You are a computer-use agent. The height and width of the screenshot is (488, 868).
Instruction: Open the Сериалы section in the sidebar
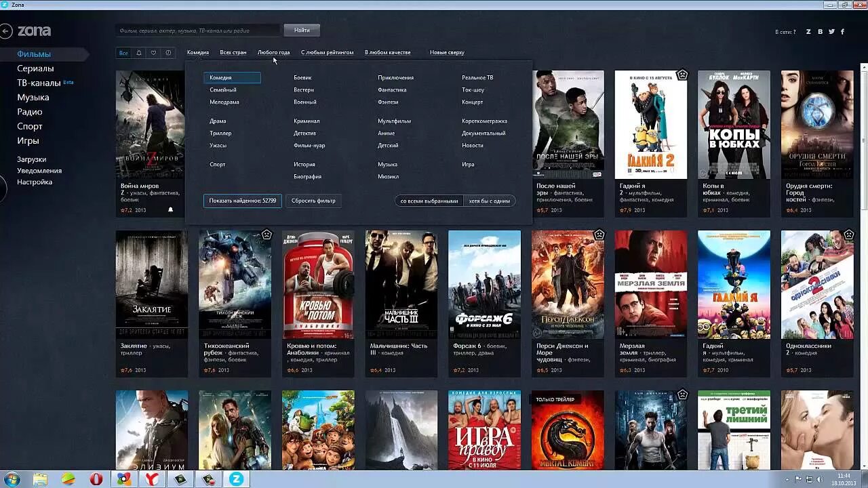(35, 68)
